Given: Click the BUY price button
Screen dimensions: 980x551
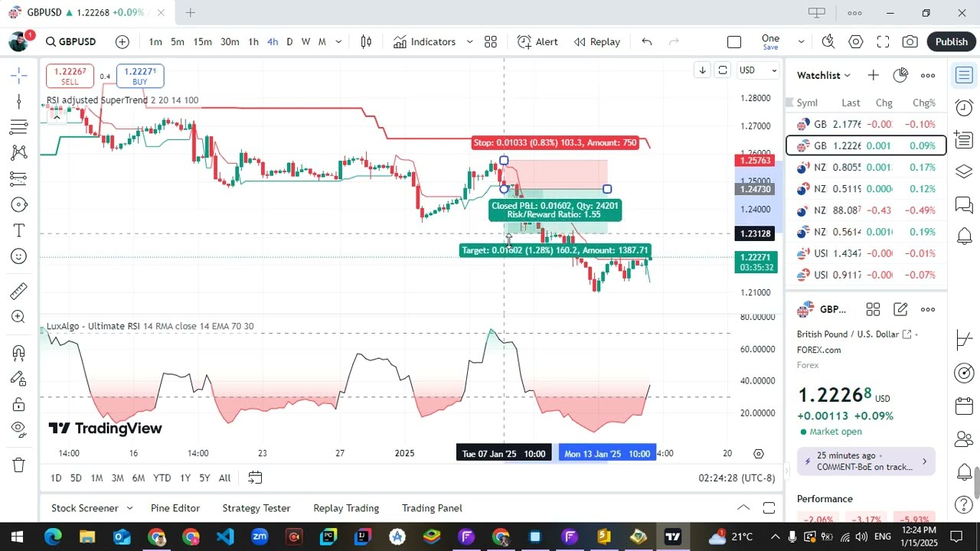Looking at the screenshot, I should click(140, 76).
